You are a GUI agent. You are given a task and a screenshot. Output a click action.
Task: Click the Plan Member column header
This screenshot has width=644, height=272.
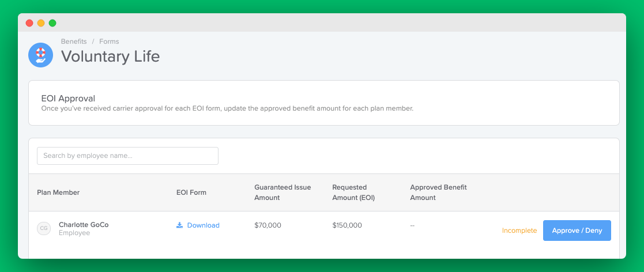pos(58,192)
